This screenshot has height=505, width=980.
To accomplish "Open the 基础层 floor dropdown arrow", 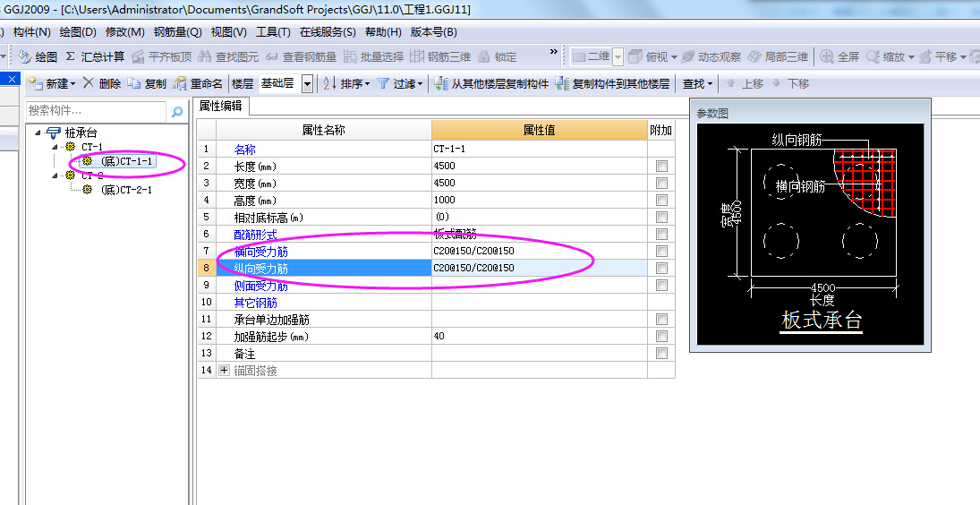I will [x=307, y=84].
